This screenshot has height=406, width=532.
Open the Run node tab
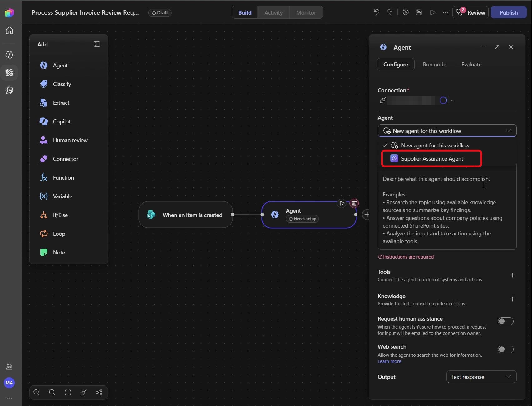coord(434,64)
